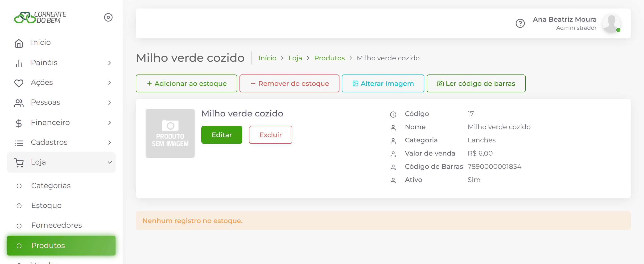This screenshot has width=644, height=264.
Task: Click Ler código de barras button
Action: point(476,83)
